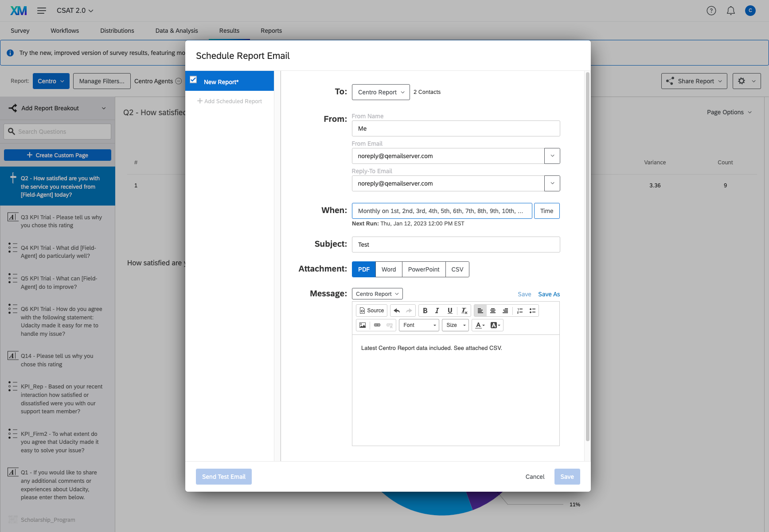Click the Time button
This screenshot has width=769, height=532.
(x=547, y=211)
